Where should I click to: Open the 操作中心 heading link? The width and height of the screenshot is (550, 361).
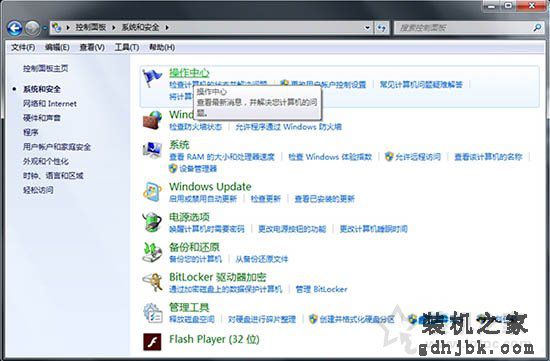(x=189, y=73)
